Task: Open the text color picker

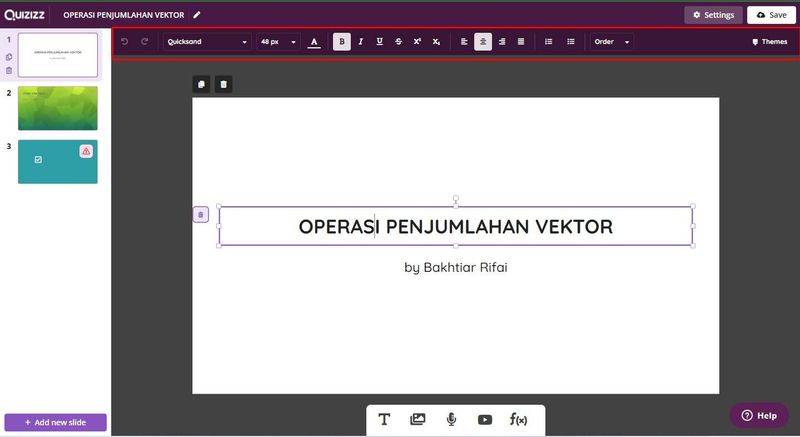Action: (x=314, y=42)
